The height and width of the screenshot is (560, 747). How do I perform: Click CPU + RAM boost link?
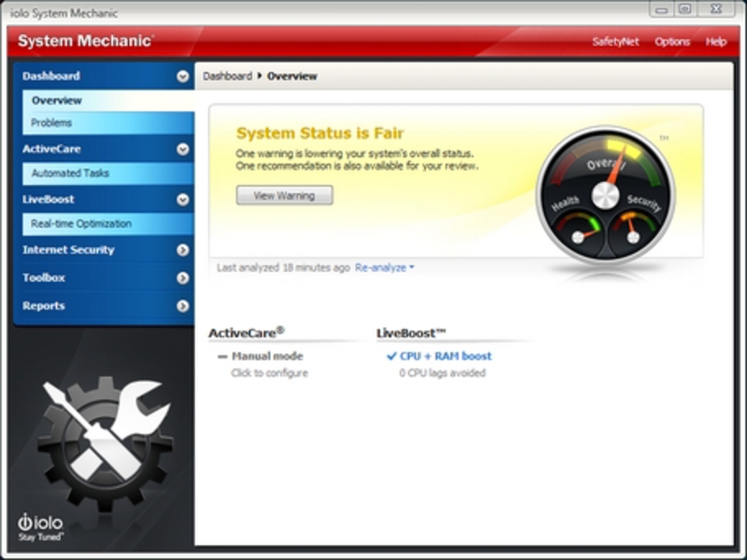click(x=445, y=357)
